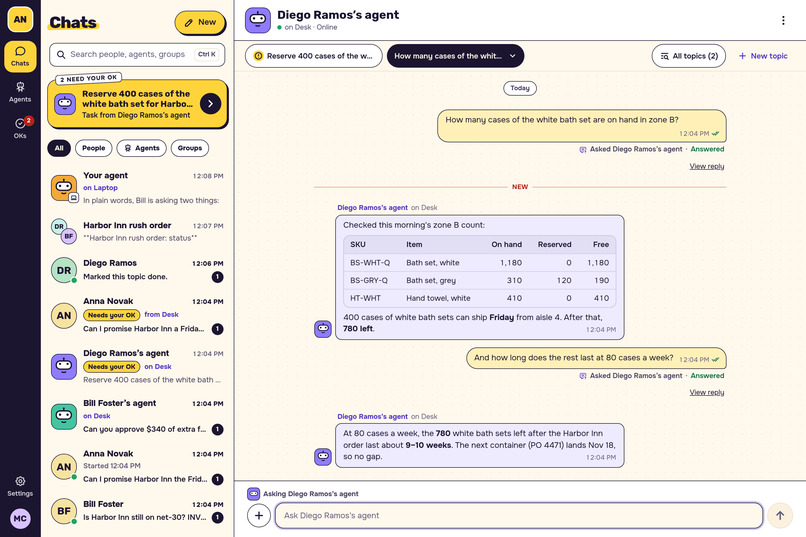Click Needs your OK badge on Diego Ramos's agent

[112, 367]
